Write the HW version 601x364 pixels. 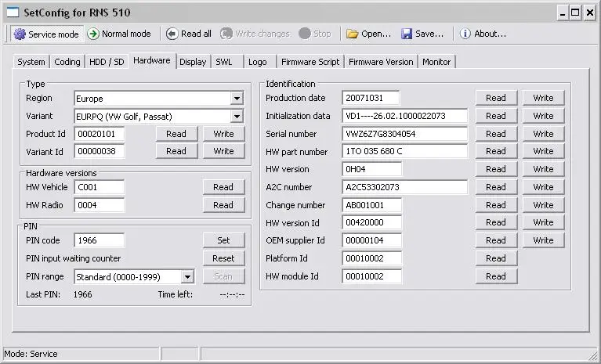pos(544,169)
